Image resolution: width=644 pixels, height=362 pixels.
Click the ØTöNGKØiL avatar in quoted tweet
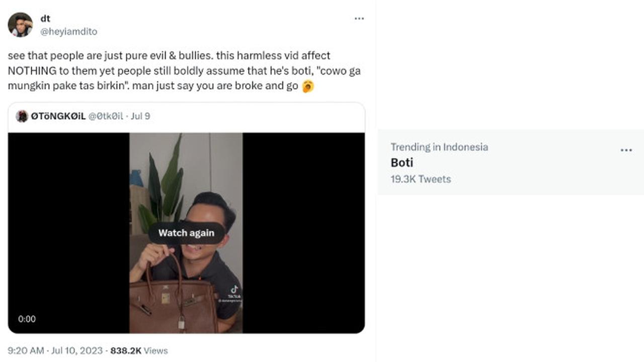22,116
